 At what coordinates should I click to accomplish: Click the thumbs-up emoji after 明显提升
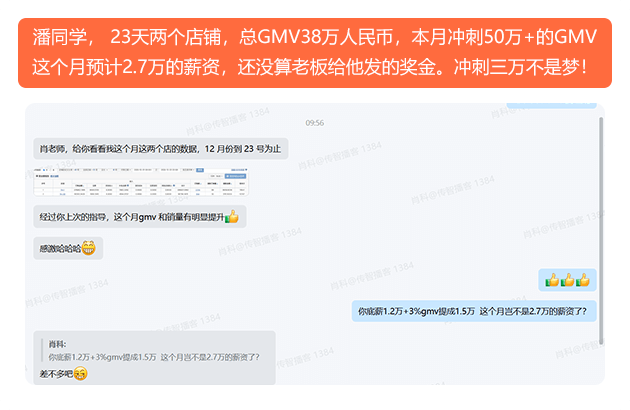point(232,217)
